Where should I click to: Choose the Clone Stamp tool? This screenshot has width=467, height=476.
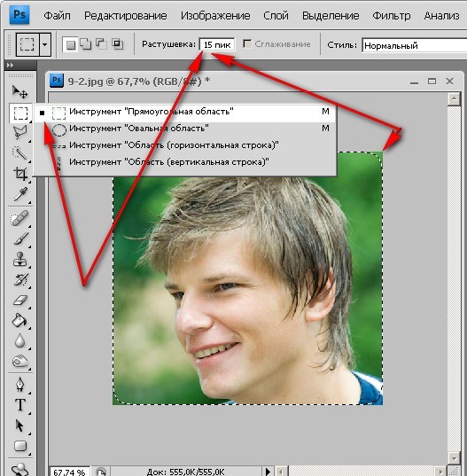coord(20,259)
